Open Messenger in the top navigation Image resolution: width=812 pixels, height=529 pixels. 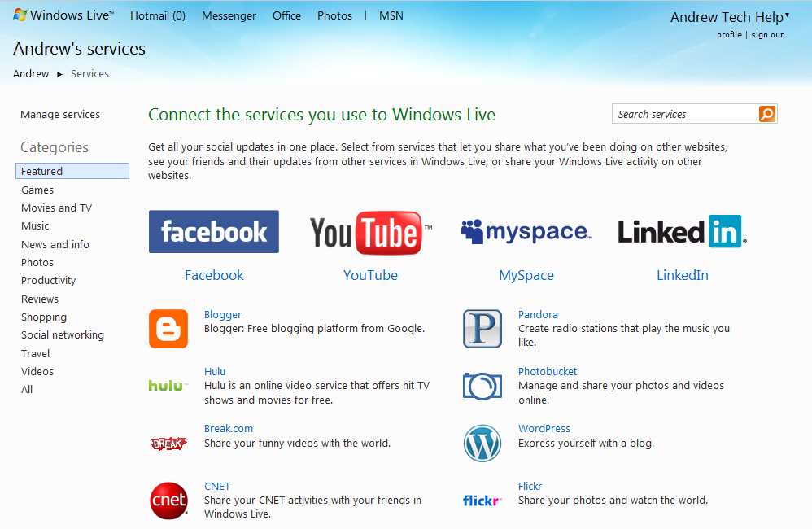[229, 15]
